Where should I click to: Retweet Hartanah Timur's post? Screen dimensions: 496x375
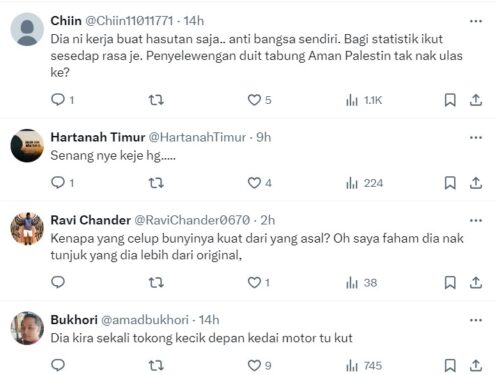click(156, 183)
